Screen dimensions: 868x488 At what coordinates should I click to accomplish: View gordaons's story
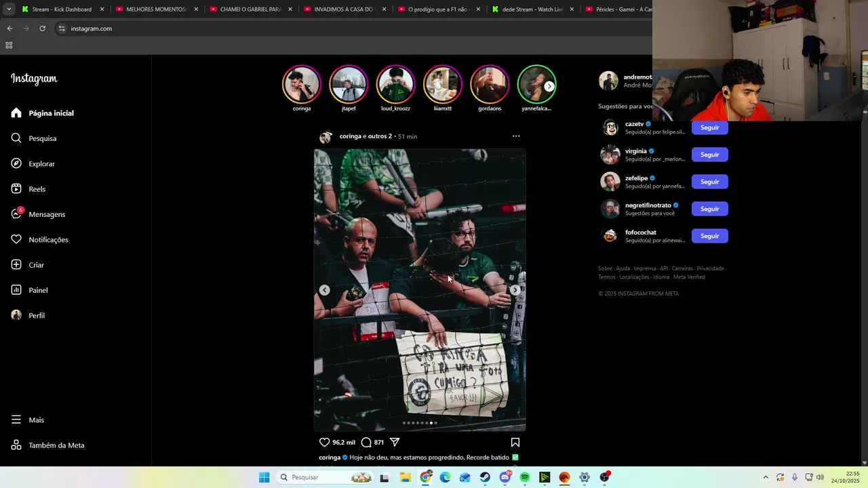(490, 84)
